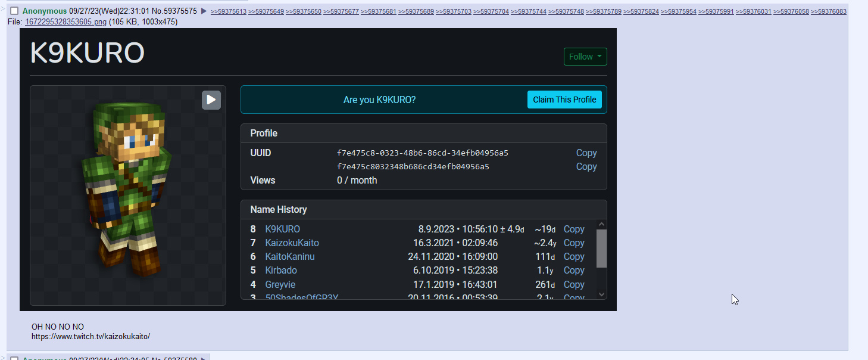Select KaizokuKaito in Name History

(x=292, y=243)
